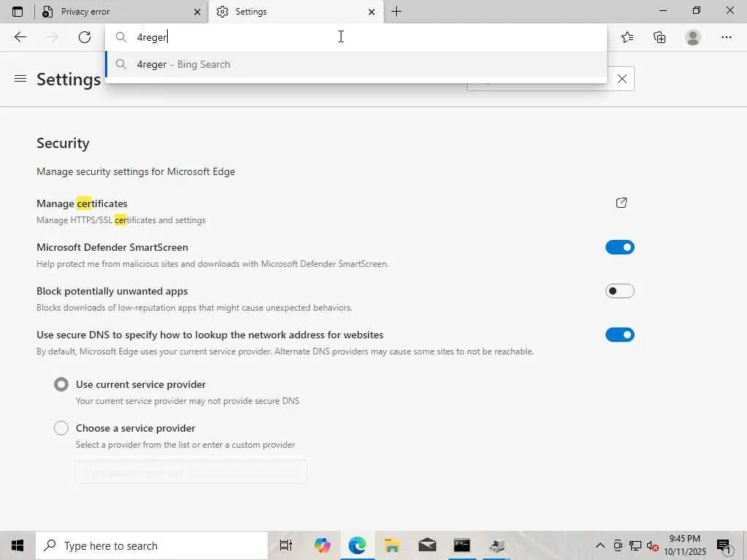Click the Settings page title

tap(69, 79)
